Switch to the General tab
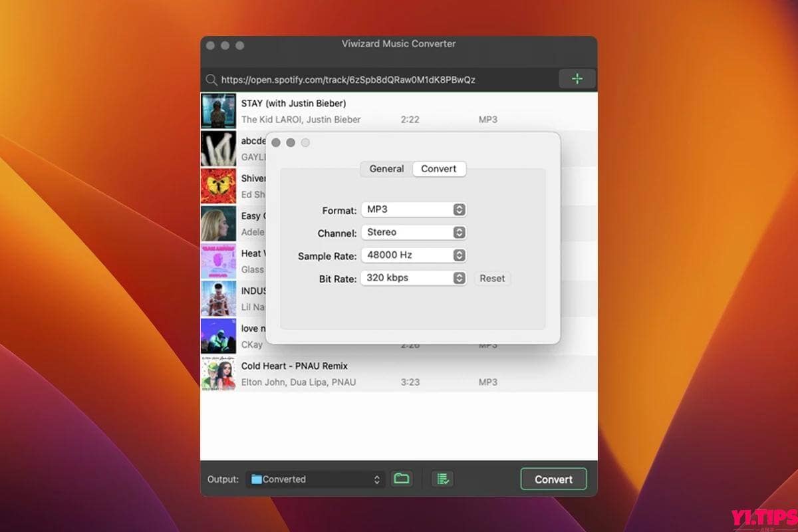 pos(385,169)
